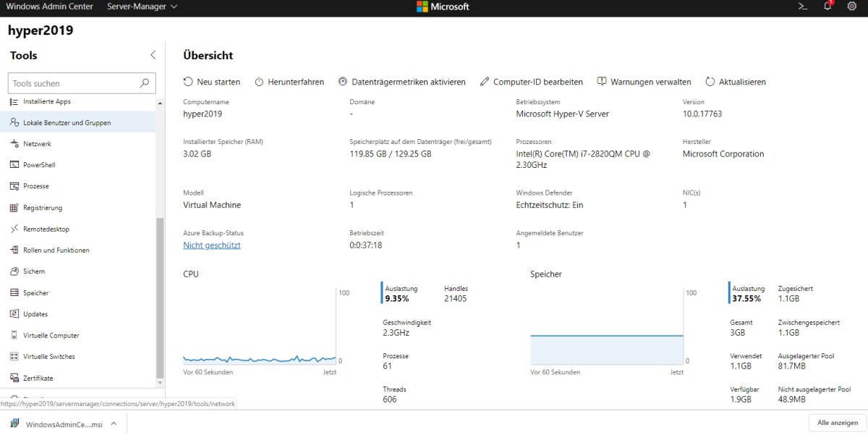Open the notifications bell
868x435 pixels.
tap(827, 7)
